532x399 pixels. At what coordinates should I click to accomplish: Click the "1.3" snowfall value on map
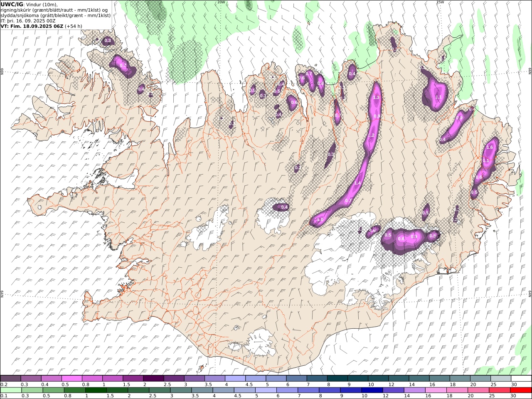377,97
